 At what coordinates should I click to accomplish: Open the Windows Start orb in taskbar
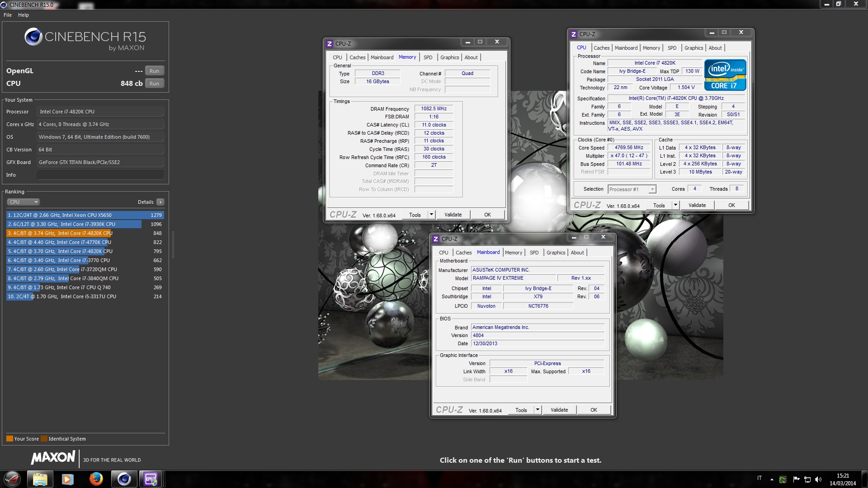coord(12,479)
